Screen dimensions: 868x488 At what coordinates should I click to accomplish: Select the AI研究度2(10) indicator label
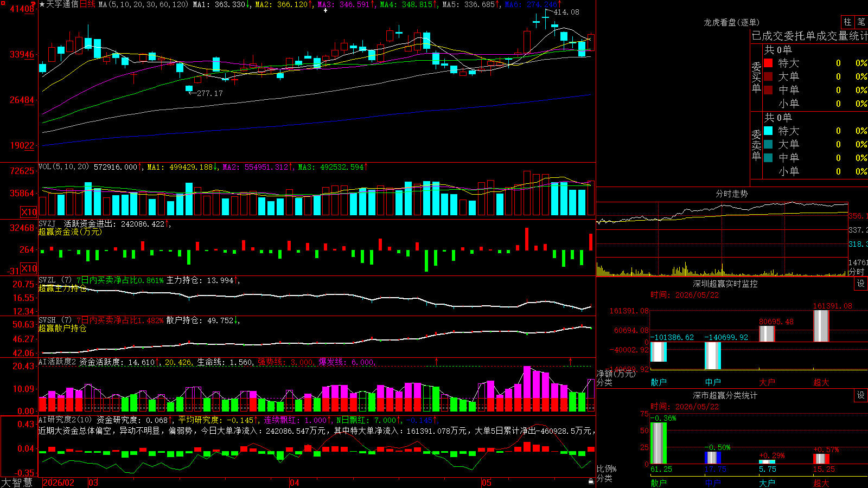(65, 420)
